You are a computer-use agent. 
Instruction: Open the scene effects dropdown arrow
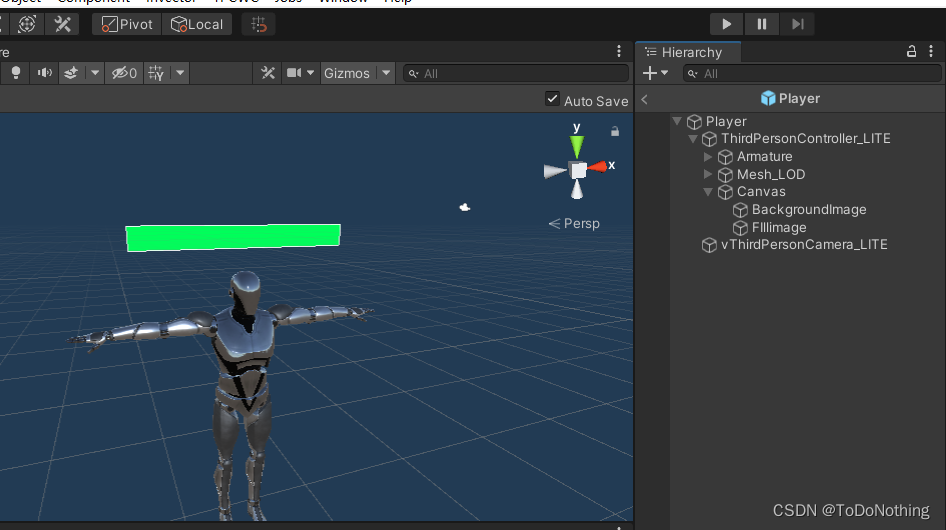(x=95, y=73)
